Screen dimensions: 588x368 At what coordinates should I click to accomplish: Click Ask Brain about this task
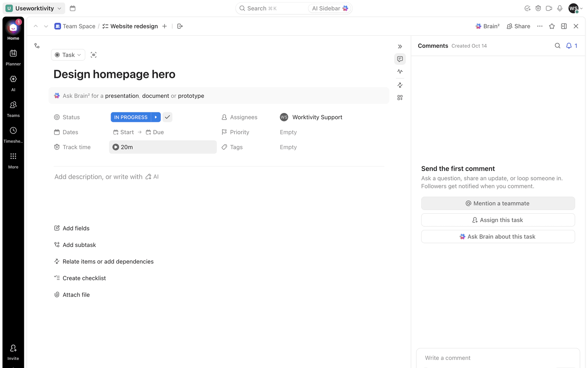click(x=498, y=237)
